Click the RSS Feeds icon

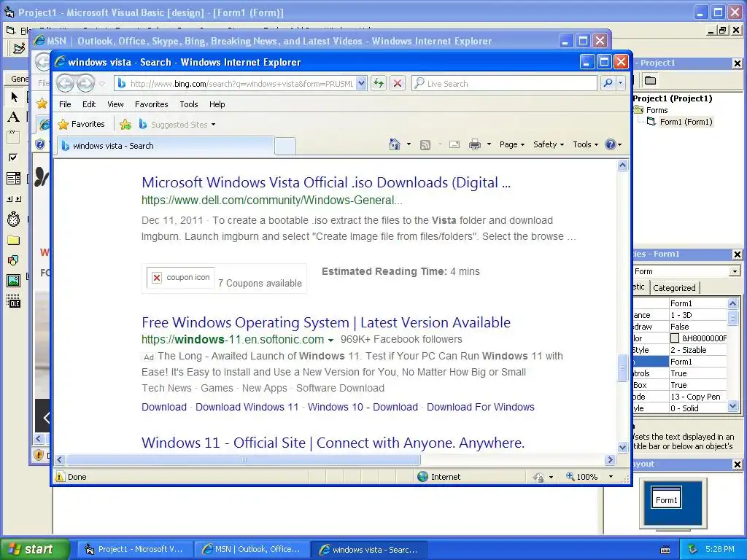pos(425,145)
